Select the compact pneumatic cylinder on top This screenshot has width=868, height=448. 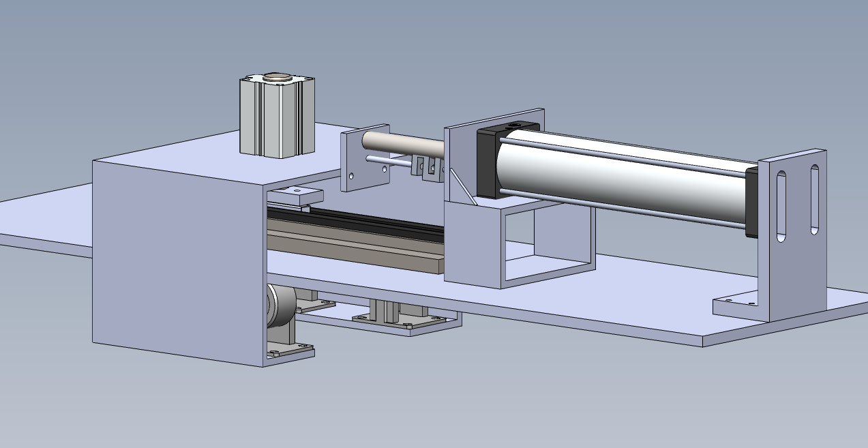(276, 119)
